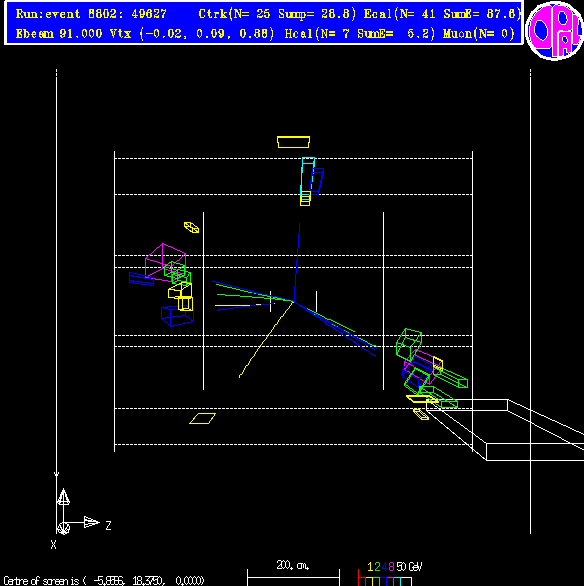584x586 pixels.
Task: Click the long yellow diagonal track
Action: [266, 339]
